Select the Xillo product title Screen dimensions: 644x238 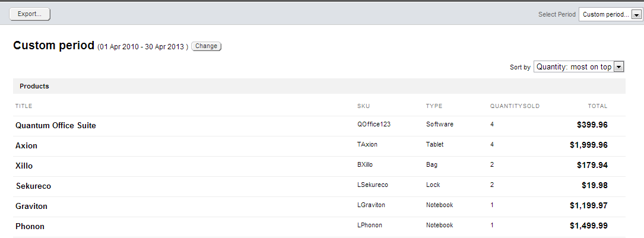[24, 166]
